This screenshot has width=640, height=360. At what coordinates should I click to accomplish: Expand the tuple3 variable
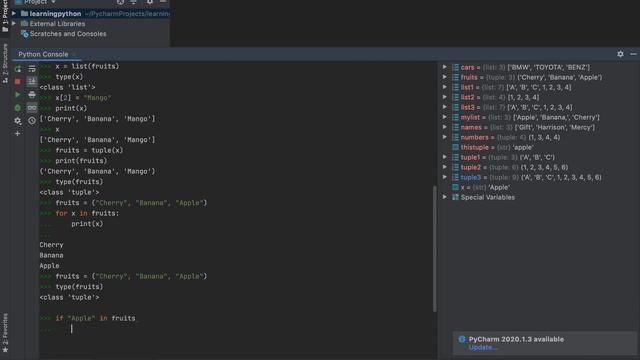[x=445, y=177]
